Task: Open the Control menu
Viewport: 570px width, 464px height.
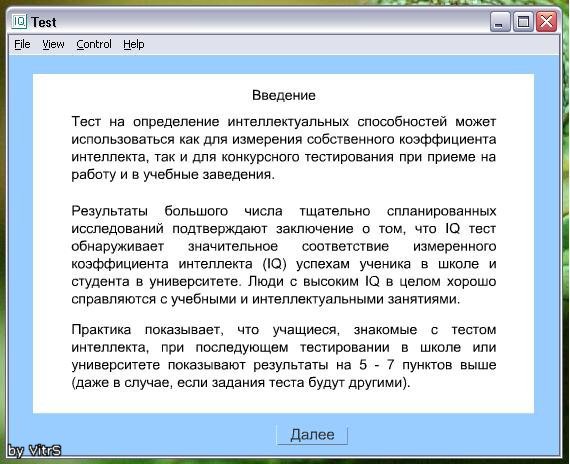Action: 94,44
